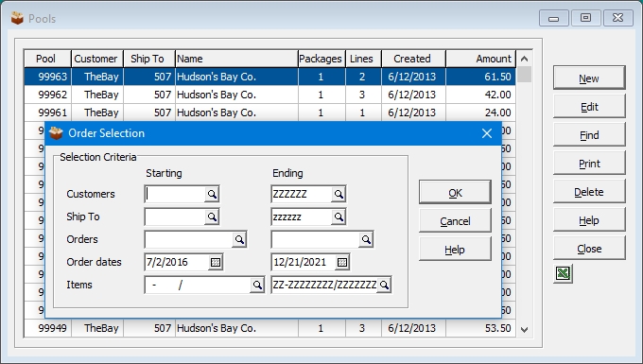Viewport: 643px width, 364px height.
Task: Focus ending Items field with ZZ-ZZZZZZZZ
Action: point(324,285)
